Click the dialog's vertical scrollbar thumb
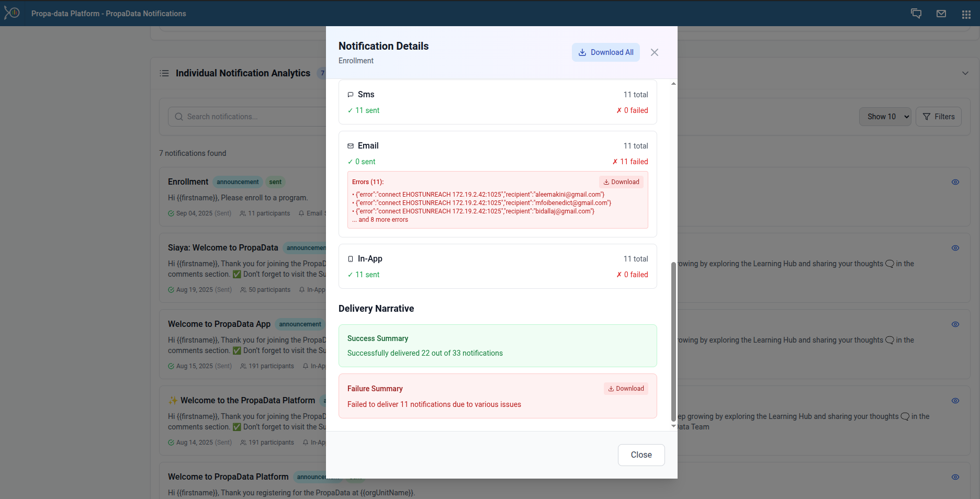This screenshot has height=499, width=980. 673,340
